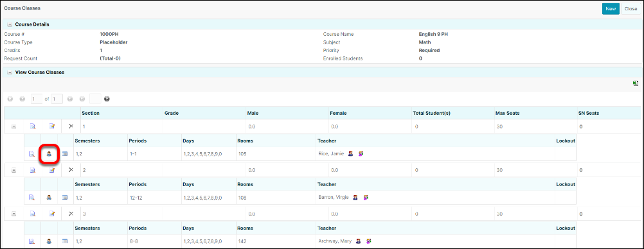
Task: Click the total pages field after 'of'
Action: tap(57, 99)
